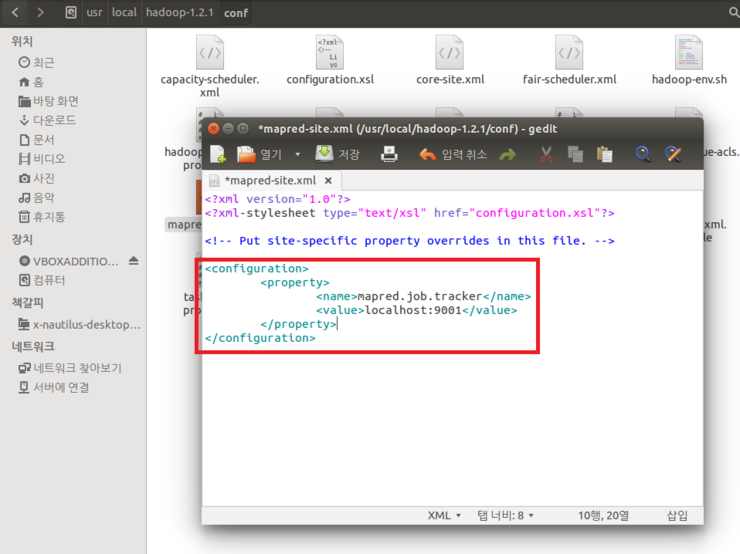Close the mapred-site.xml tab
Viewport: 740px width, 554px height.
[328, 181]
